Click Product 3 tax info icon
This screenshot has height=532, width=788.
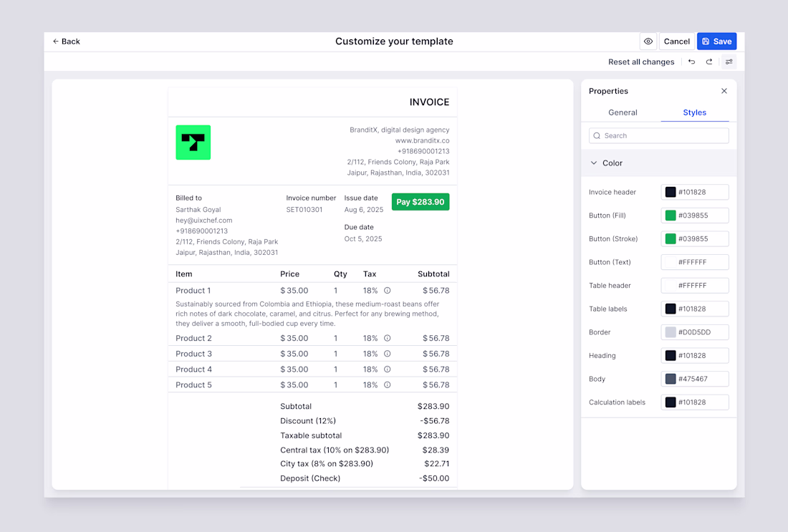pos(388,354)
